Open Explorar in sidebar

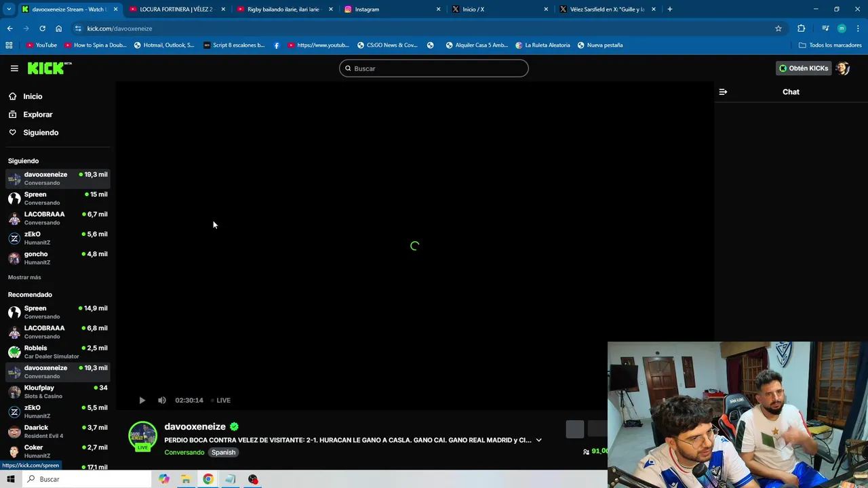[x=37, y=115]
